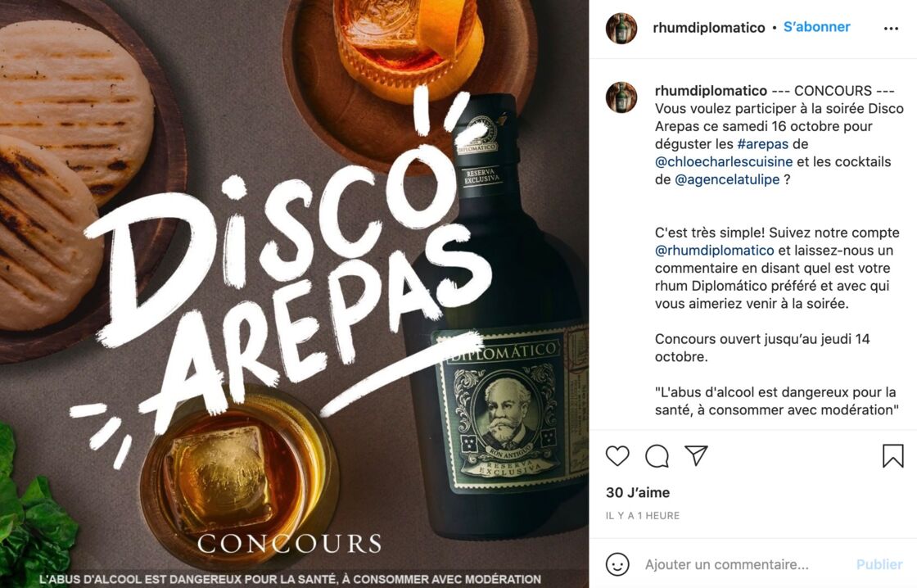Follow the account with S'abonner
This screenshot has height=588, width=917.
coord(816,27)
